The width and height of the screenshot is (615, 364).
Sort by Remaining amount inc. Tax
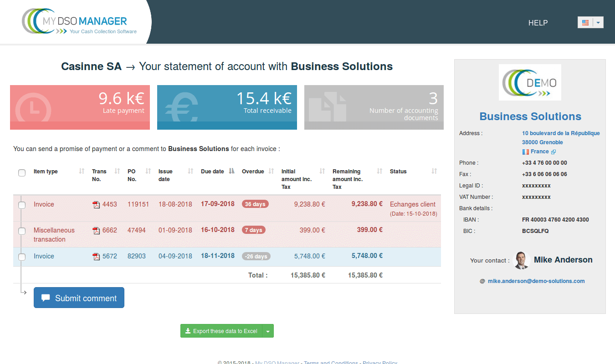click(x=379, y=171)
